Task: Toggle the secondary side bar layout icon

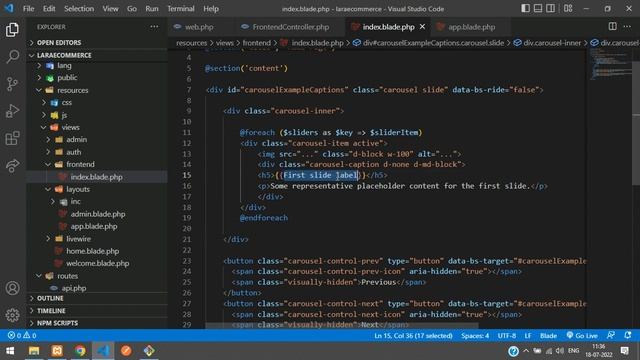Action: (550, 8)
